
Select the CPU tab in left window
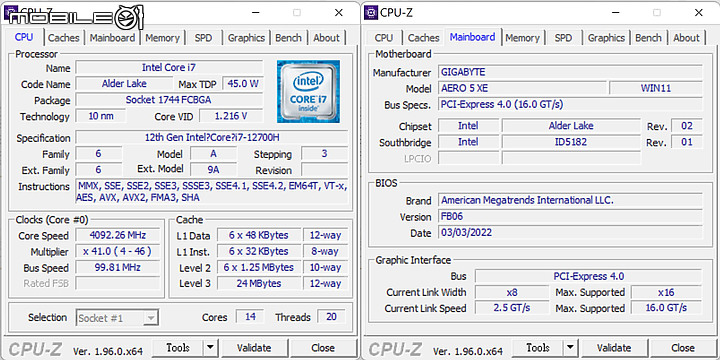click(24, 37)
